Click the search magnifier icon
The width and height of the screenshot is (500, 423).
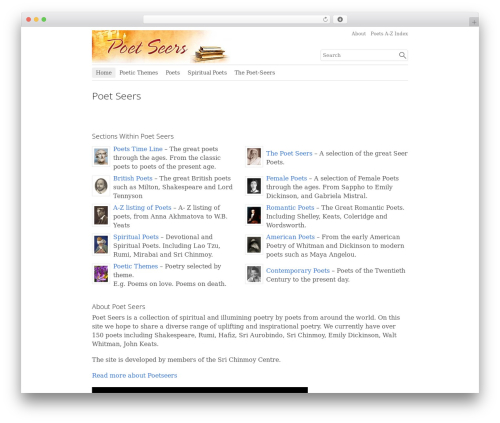pos(402,55)
